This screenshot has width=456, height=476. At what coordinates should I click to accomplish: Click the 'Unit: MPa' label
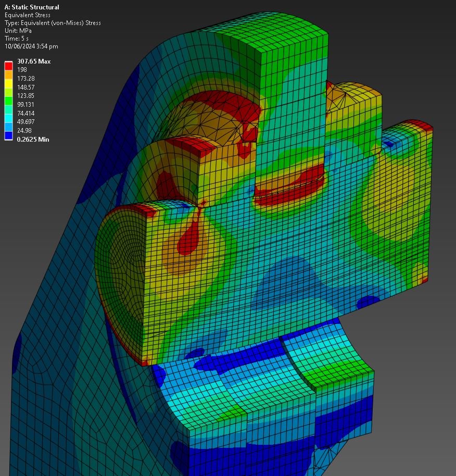click(x=18, y=31)
